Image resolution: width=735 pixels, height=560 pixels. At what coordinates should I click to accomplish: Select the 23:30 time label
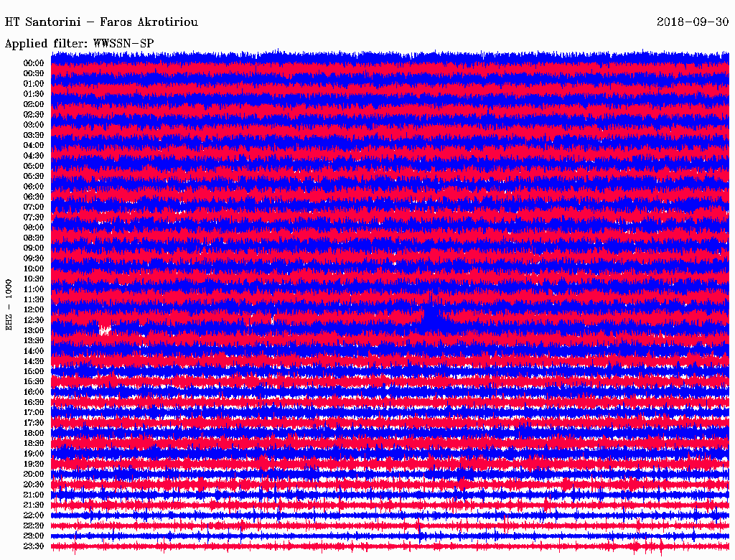(34, 546)
